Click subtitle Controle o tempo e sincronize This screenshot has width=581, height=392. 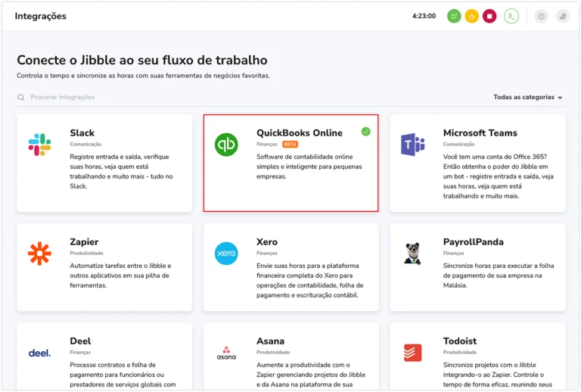click(x=143, y=76)
